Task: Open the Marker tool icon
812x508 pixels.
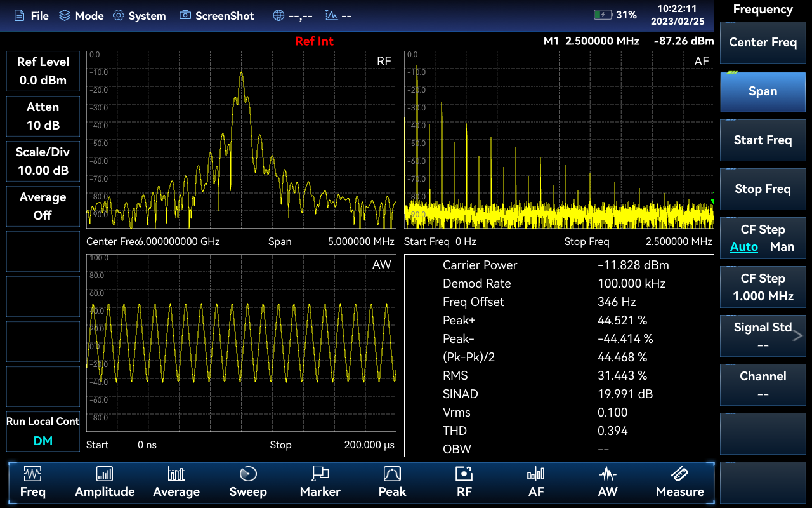Action: 320,474
